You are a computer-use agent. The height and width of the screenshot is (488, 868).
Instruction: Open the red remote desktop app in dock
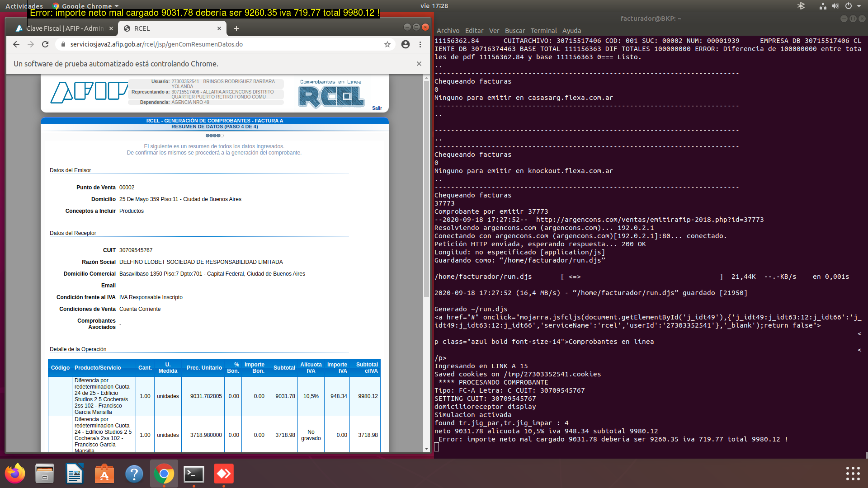click(224, 474)
